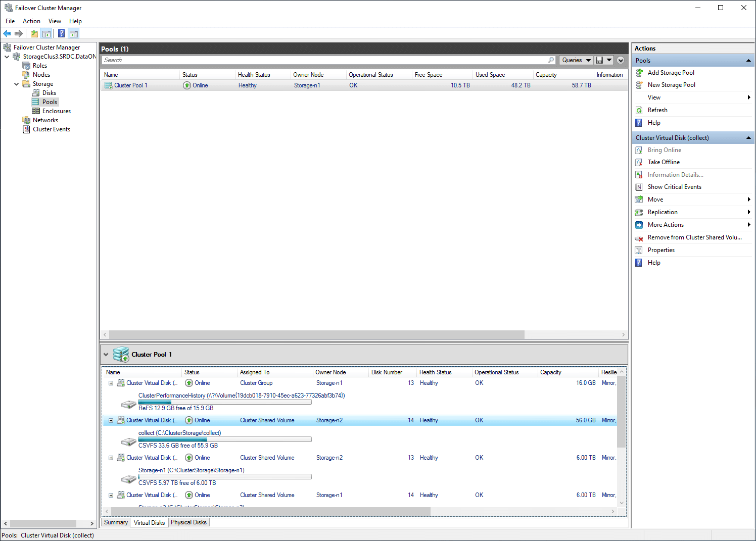This screenshot has height=541, width=756.
Task: Sort pools by Free Space column
Action: pyautogui.click(x=442, y=75)
